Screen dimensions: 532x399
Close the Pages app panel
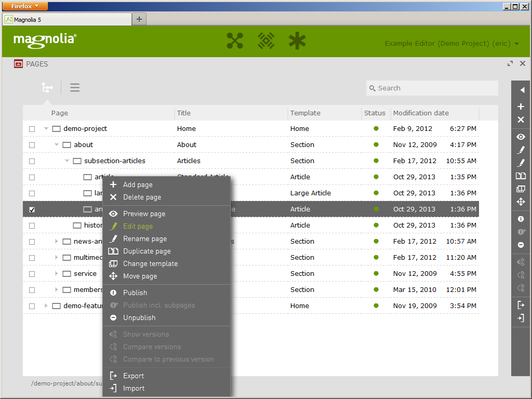pos(523,63)
